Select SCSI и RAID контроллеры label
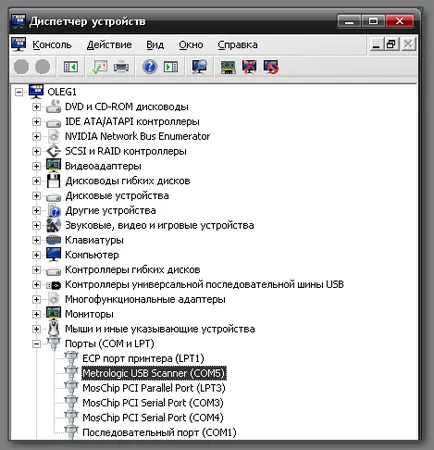Image resolution: width=434 pixels, height=450 pixels. point(126,151)
